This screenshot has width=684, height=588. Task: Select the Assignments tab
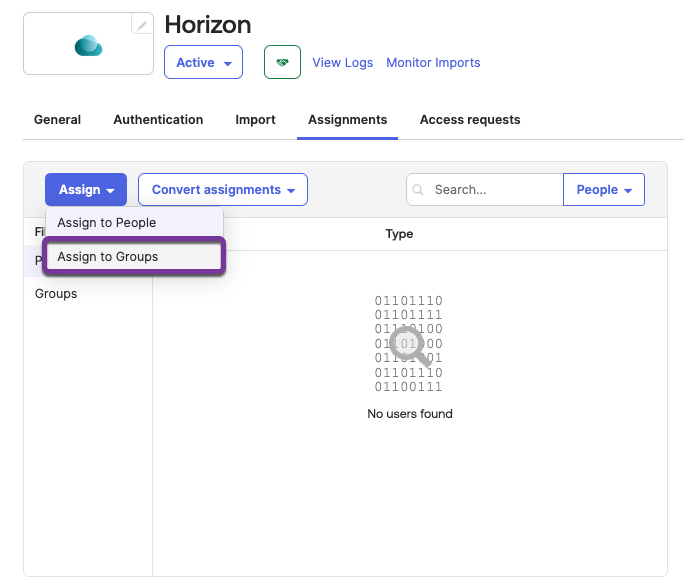click(347, 120)
